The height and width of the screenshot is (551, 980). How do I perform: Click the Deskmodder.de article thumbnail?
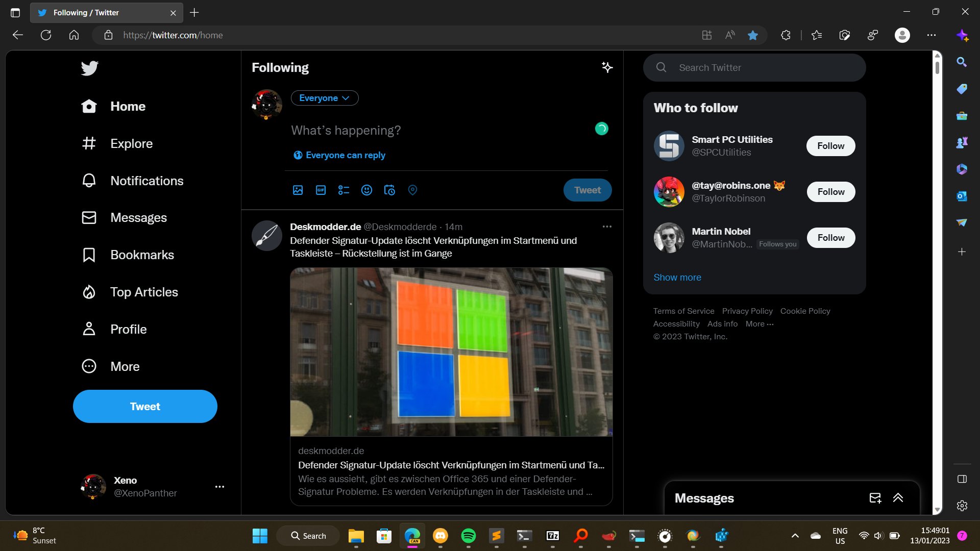[451, 351]
